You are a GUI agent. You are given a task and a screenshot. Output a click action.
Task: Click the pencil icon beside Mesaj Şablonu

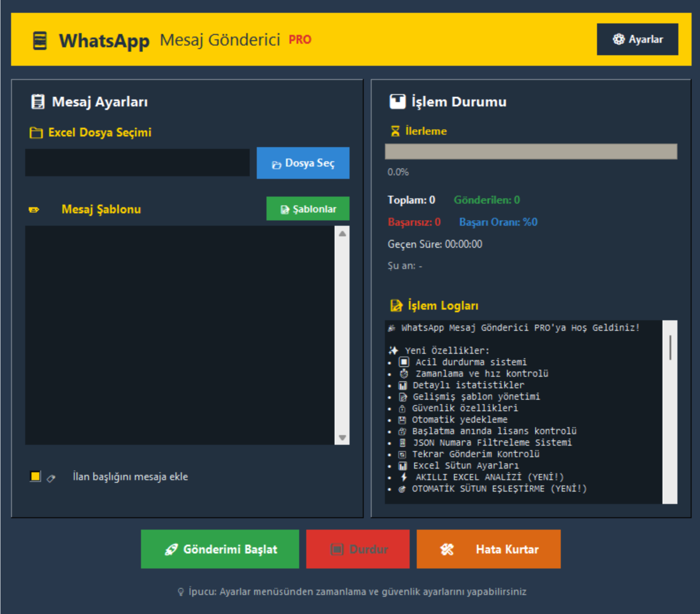click(x=34, y=209)
